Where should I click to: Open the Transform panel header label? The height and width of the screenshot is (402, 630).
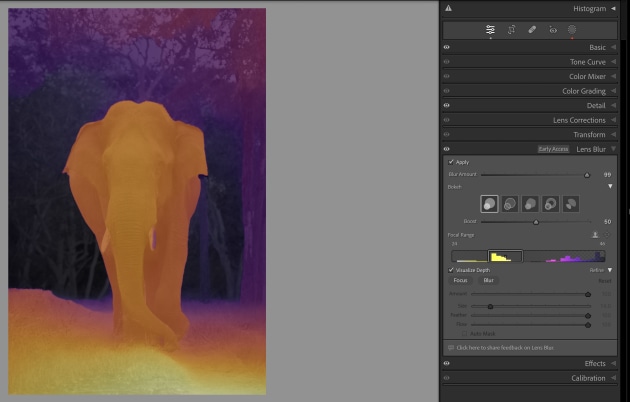pos(589,135)
